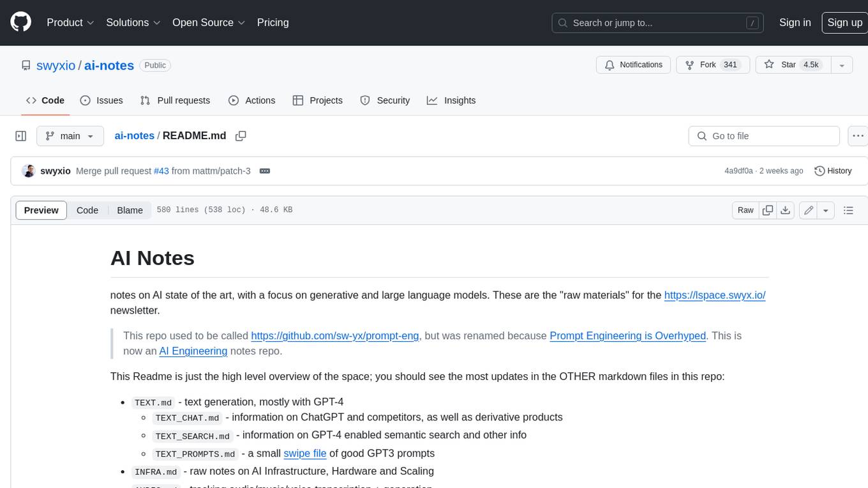Expand the star lists dropdown arrow
The image size is (868, 488).
click(842, 65)
